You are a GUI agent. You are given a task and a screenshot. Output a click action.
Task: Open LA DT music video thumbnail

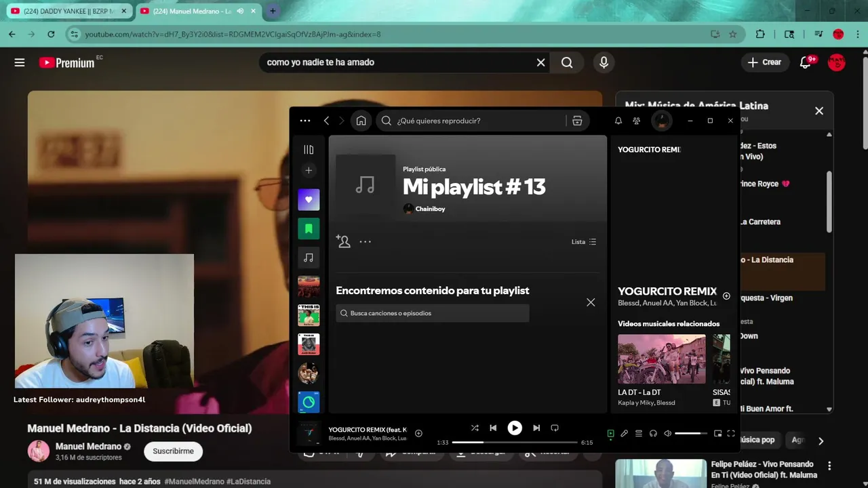[662, 359]
